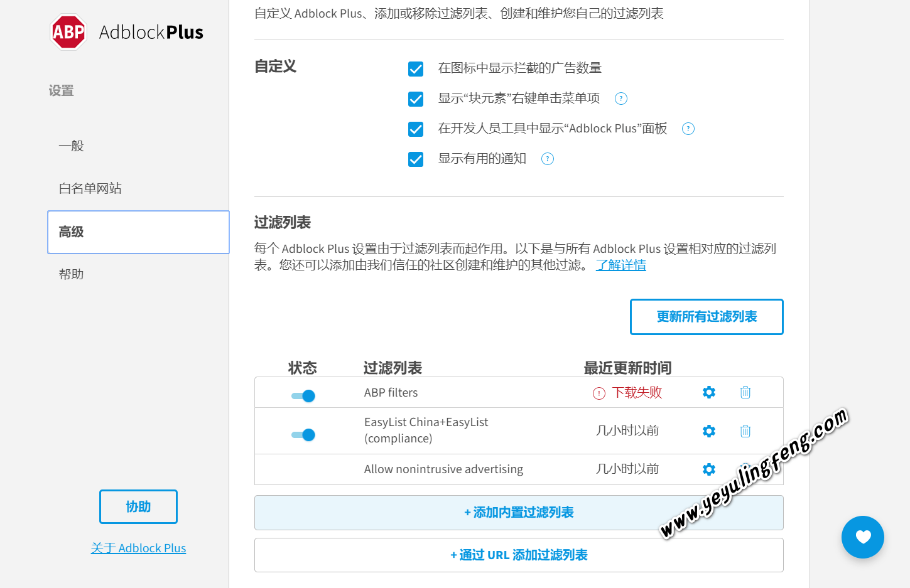Click the ABP stop-sign logo
This screenshot has width=910, height=588.
click(x=68, y=32)
